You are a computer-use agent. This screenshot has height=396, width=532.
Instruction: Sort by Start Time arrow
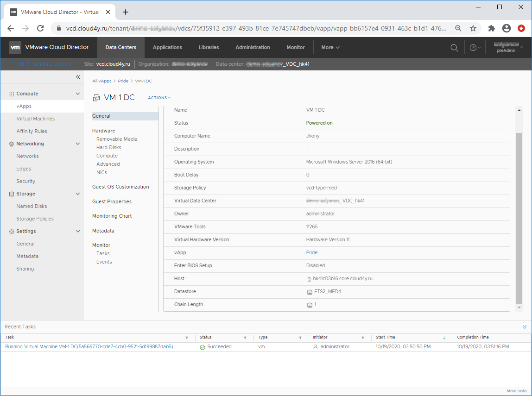(444, 338)
